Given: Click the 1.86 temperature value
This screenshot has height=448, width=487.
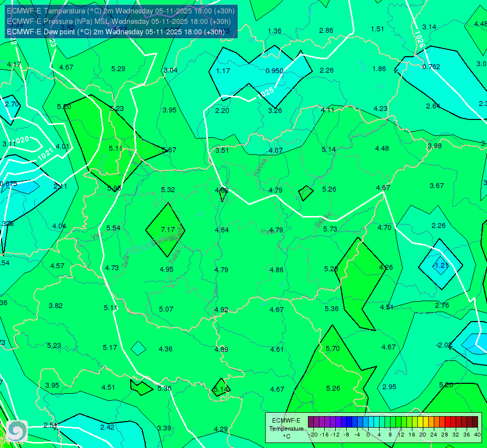Looking at the screenshot, I should click(379, 69).
